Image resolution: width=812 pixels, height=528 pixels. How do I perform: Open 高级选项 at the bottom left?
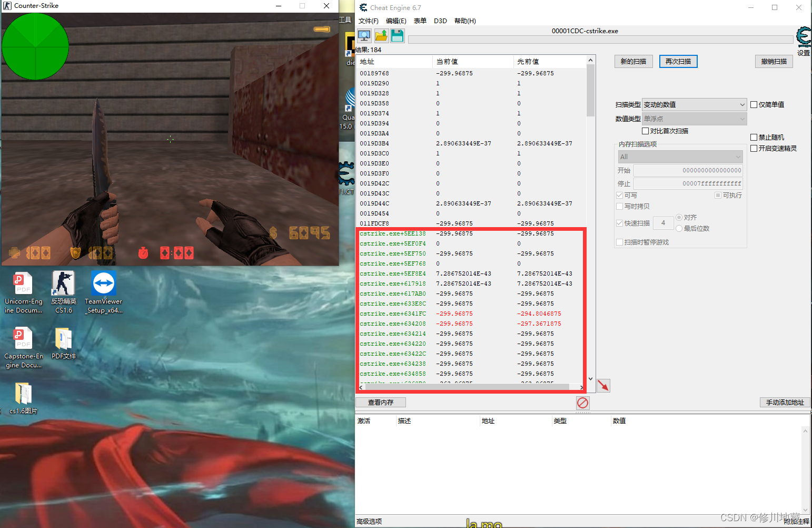point(369,522)
